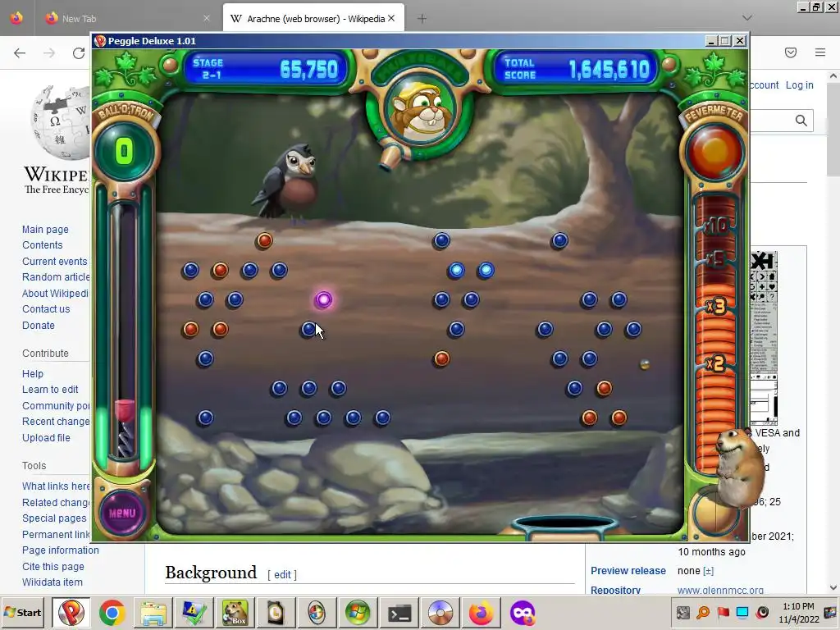This screenshot has height=630, width=840.
Task: Open the Cite this page link
Action: (53, 566)
